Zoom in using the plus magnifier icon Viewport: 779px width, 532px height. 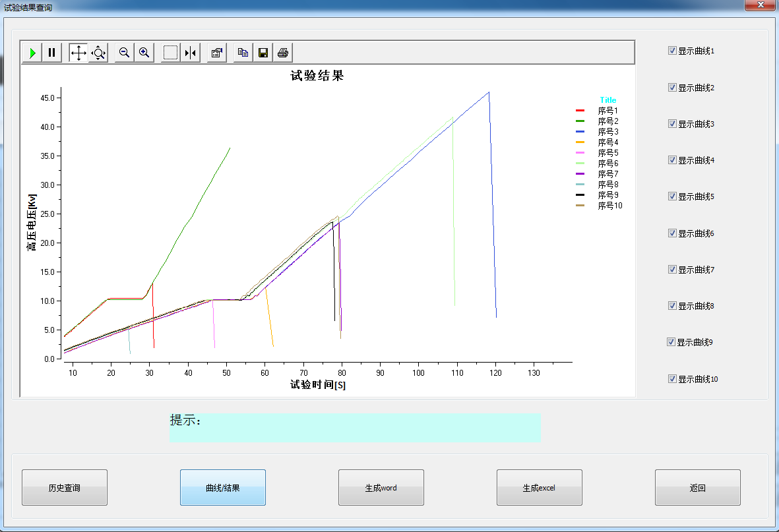pyautogui.click(x=144, y=53)
